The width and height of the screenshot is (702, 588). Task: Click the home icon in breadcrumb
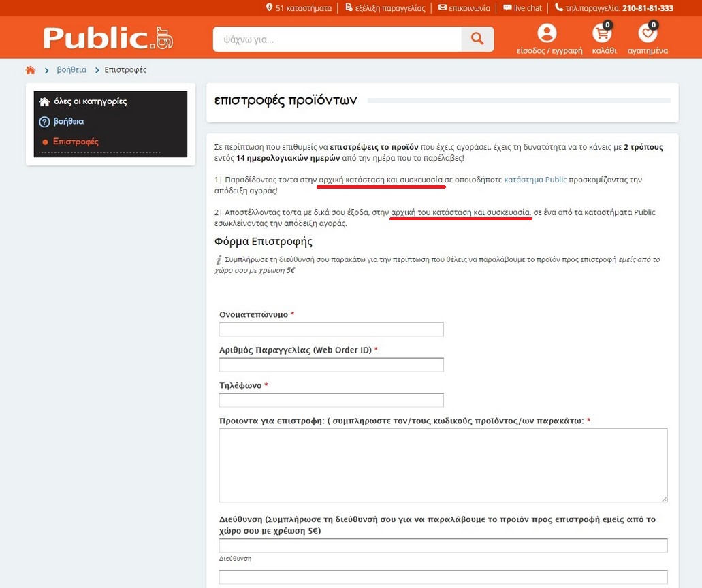click(x=31, y=70)
